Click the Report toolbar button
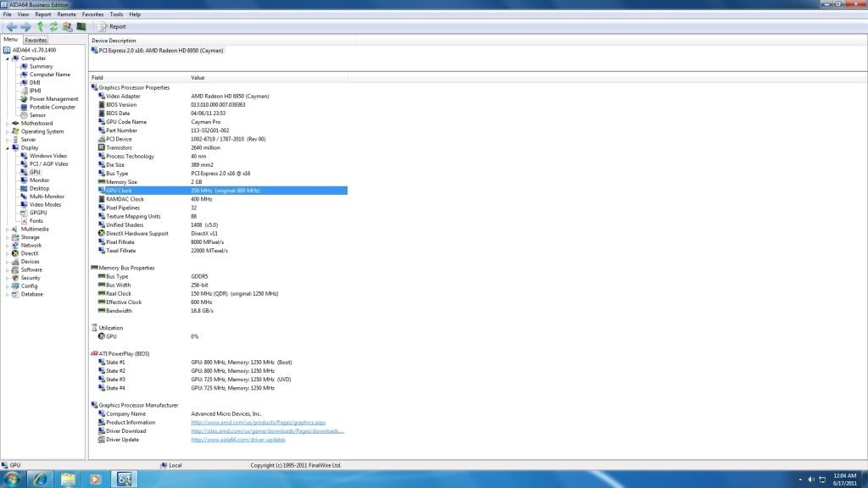 pos(112,26)
